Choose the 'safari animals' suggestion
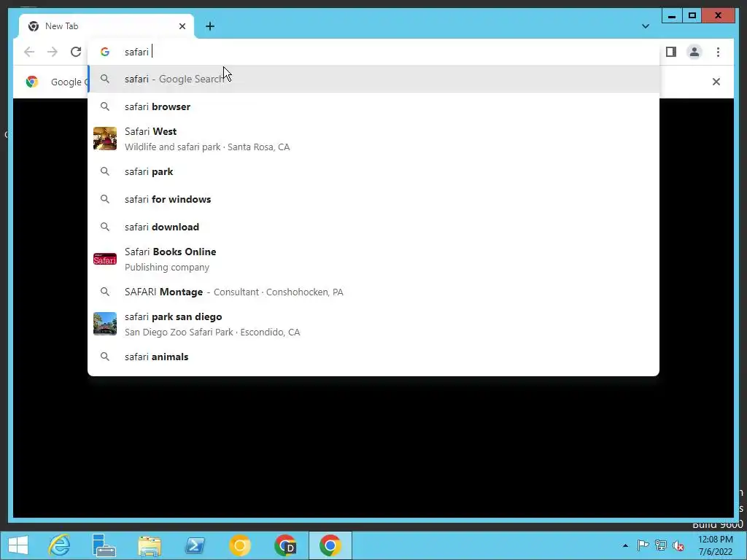 [373, 357]
